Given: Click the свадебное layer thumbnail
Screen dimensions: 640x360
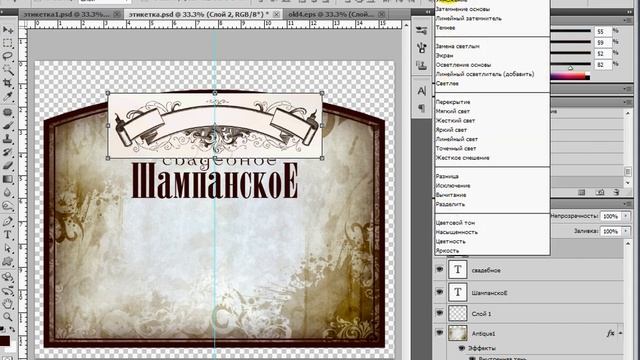Looking at the screenshot, I should [x=458, y=270].
